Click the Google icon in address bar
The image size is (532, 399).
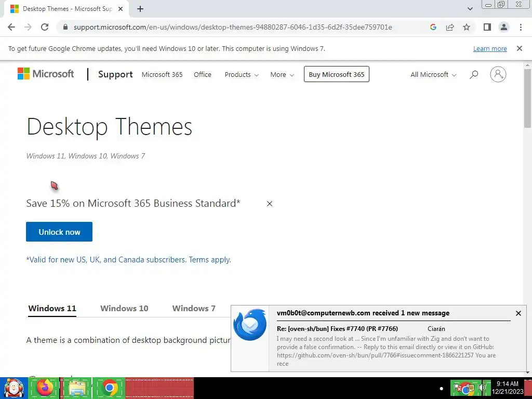tap(433, 27)
